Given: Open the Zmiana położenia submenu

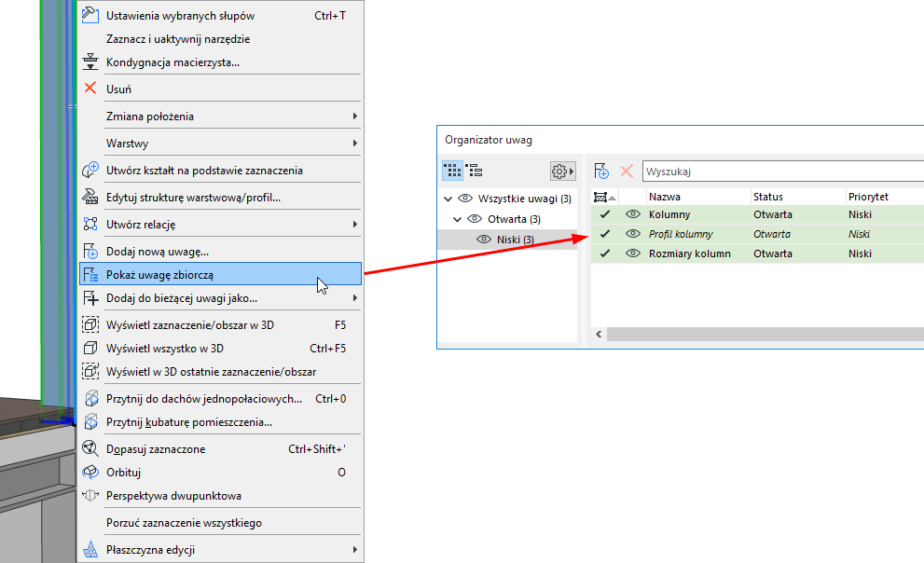Looking at the screenshot, I should pos(354,116).
